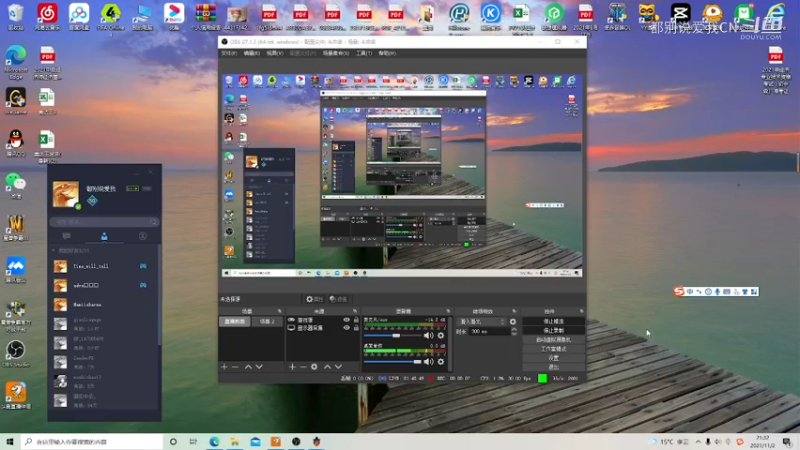
Task: Move selected scene up in Scenes panel
Action: click(x=248, y=367)
